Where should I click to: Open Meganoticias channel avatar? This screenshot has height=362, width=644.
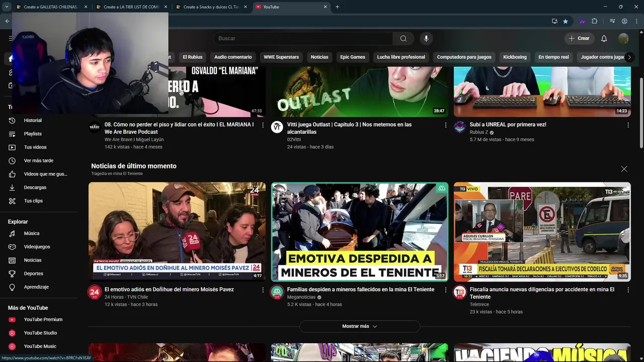(277, 292)
